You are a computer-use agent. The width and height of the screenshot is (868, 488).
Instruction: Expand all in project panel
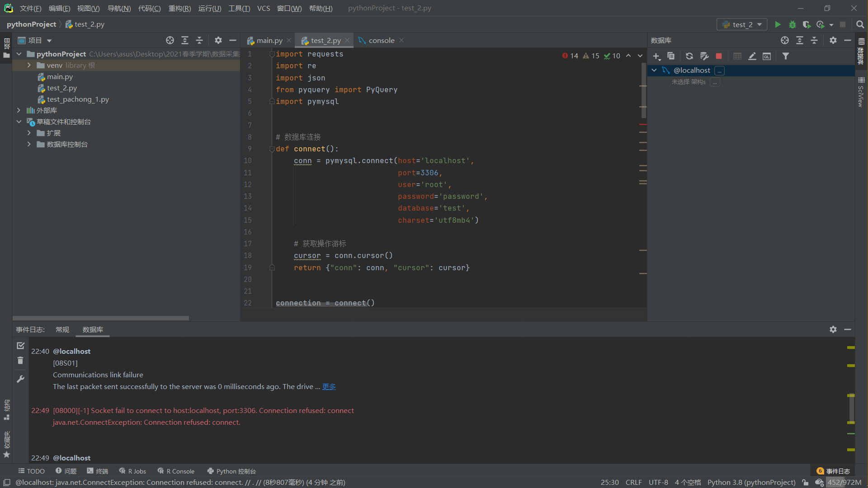(x=184, y=40)
